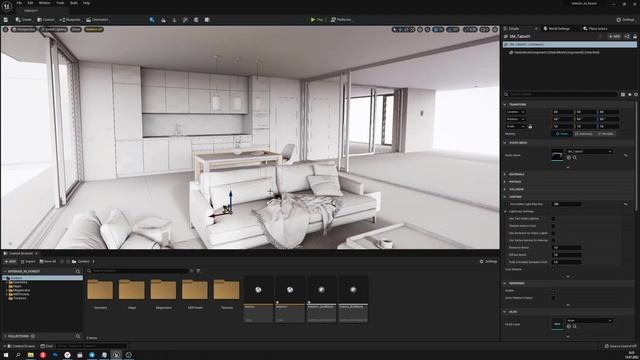
Task: Open Details settings gear icon
Action: [636, 94]
